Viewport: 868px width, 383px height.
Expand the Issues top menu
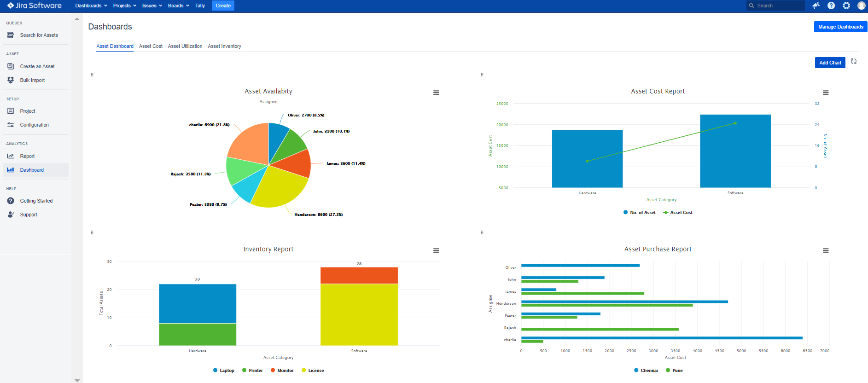point(152,6)
